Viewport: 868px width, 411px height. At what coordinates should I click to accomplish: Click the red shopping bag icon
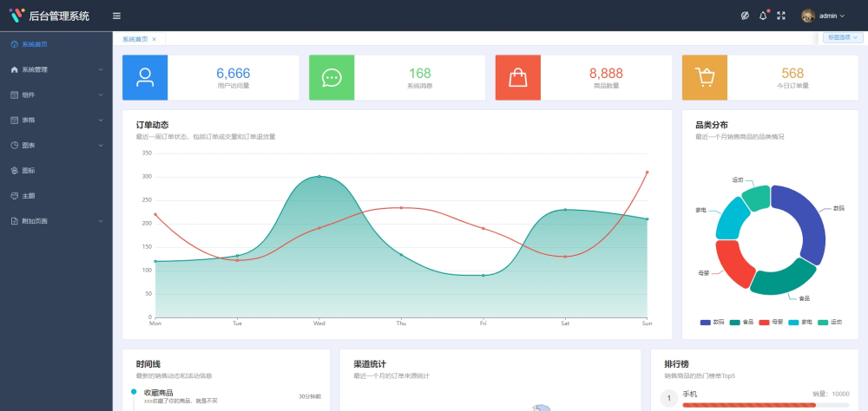click(518, 78)
